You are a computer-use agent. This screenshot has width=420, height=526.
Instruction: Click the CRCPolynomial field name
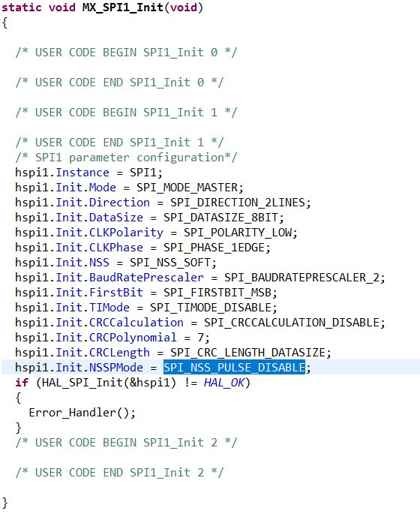133,338
